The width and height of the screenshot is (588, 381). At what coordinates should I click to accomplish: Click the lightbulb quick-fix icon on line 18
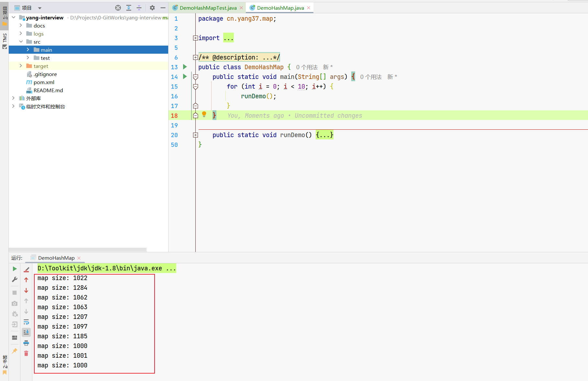pos(204,114)
